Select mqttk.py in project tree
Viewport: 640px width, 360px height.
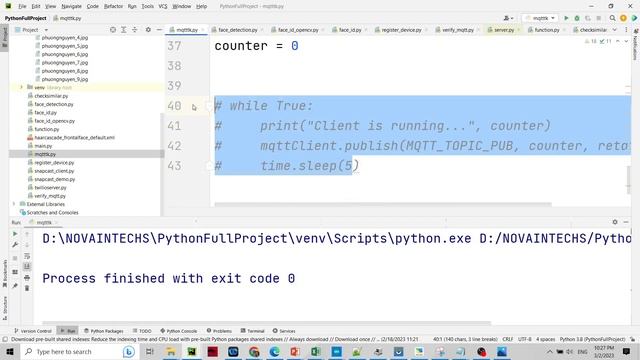tap(45, 154)
